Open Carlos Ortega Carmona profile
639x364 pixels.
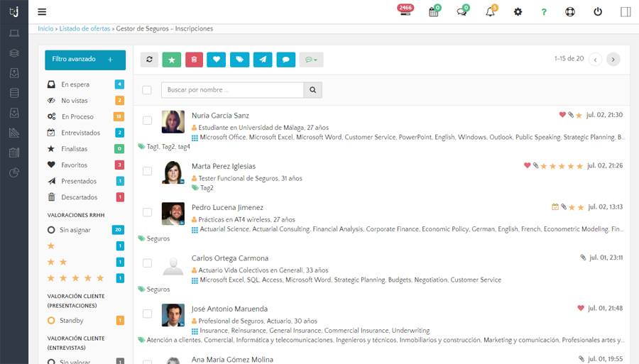(230, 258)
